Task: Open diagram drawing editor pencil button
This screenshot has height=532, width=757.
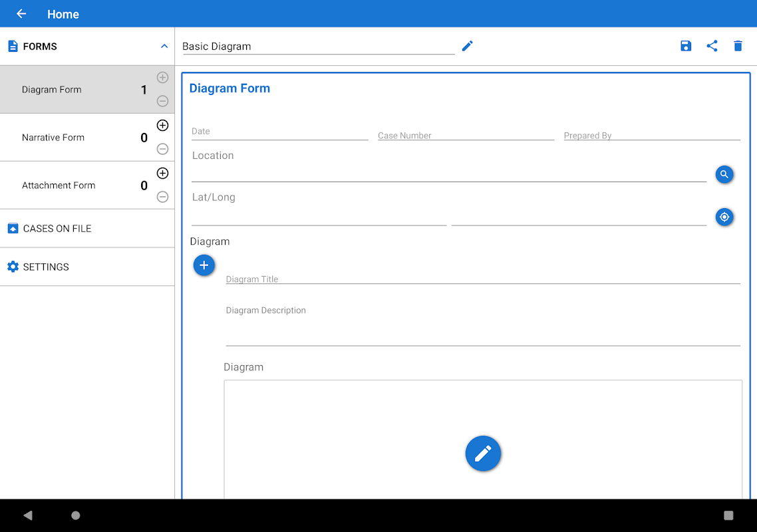Action: (483, 454)
